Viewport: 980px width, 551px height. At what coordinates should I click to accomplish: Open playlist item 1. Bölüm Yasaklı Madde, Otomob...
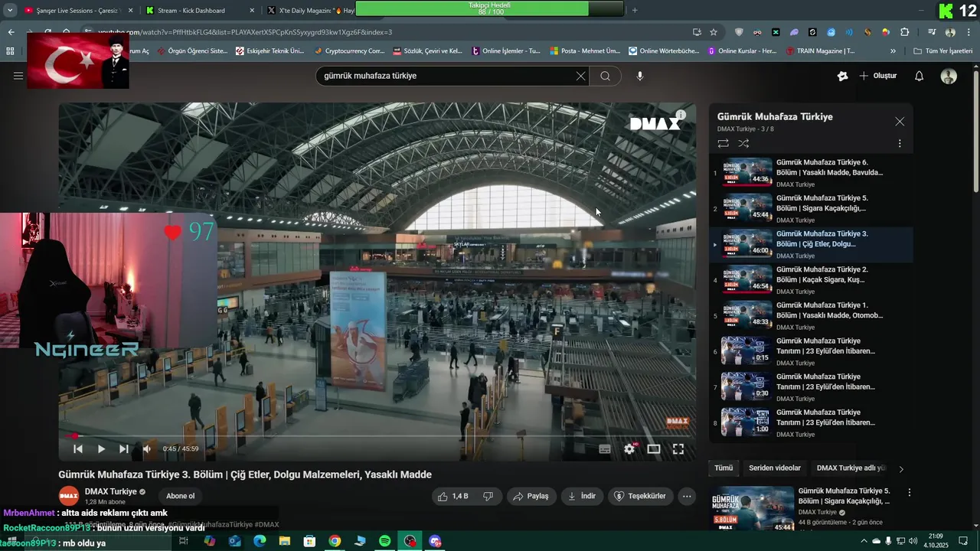point(810,315)
